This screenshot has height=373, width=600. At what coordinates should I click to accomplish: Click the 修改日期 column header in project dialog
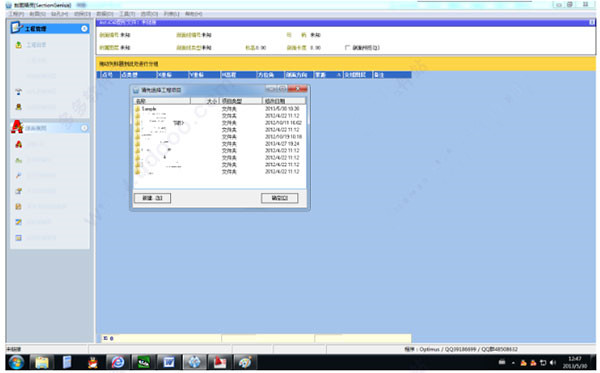284,101
